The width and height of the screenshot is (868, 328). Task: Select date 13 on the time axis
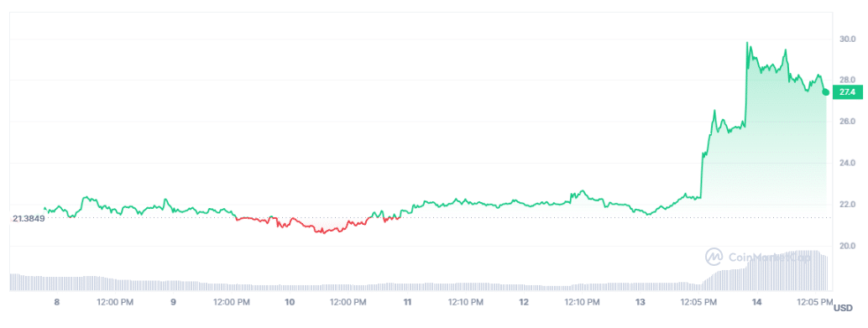(x=641, y=302)
